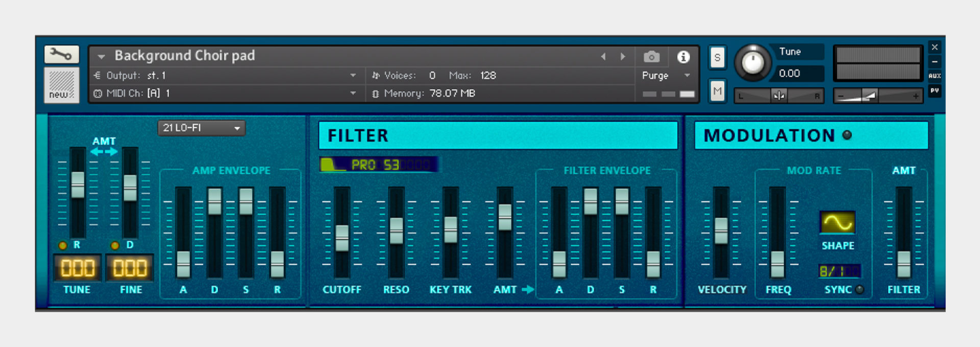Open the Purge dropdown menu
Screen dimensions: 980x347
coord(666,75)
